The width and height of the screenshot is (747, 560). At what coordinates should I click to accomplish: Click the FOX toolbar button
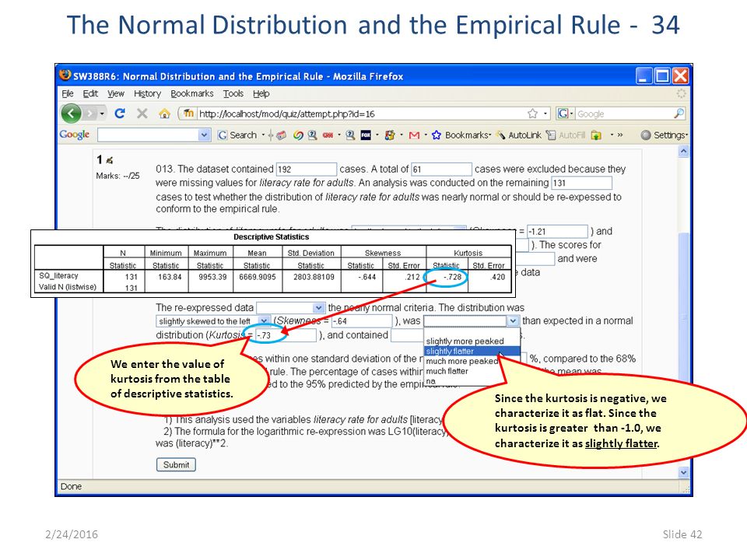click(366, 135)
